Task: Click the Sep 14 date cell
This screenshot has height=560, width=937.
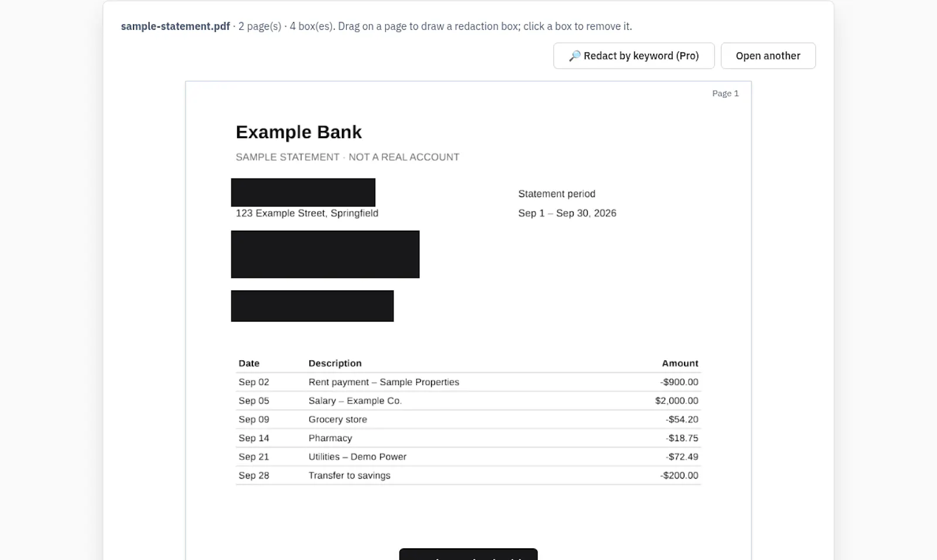Action: [x=254, y=438]
